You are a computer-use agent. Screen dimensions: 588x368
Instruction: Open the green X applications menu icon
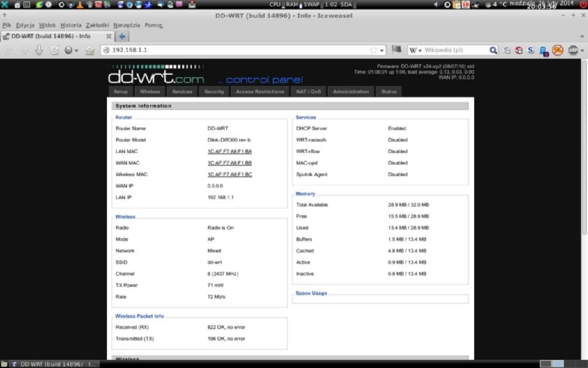(5, 5)
